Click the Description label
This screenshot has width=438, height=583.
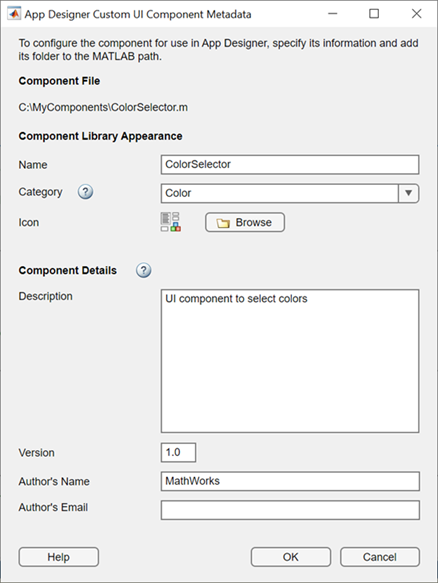pos(46,296)
